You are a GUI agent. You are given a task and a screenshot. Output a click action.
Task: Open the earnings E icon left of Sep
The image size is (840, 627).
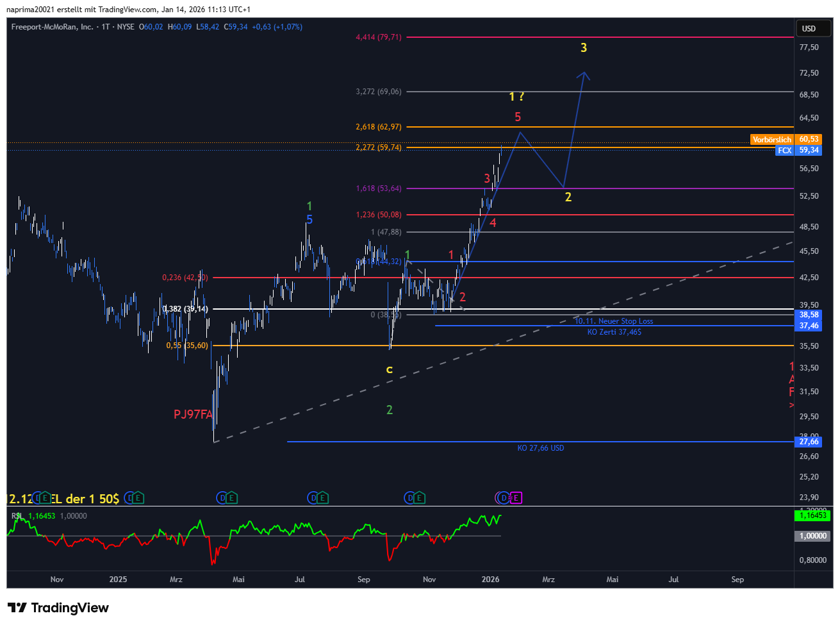point(323,498)
